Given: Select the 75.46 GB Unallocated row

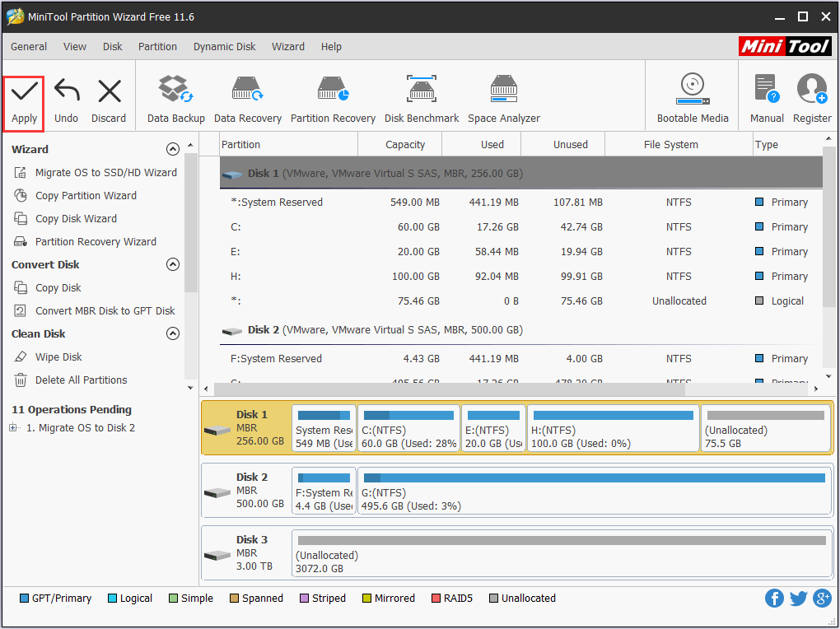Looking at the screenshot, I should [520, 301].
